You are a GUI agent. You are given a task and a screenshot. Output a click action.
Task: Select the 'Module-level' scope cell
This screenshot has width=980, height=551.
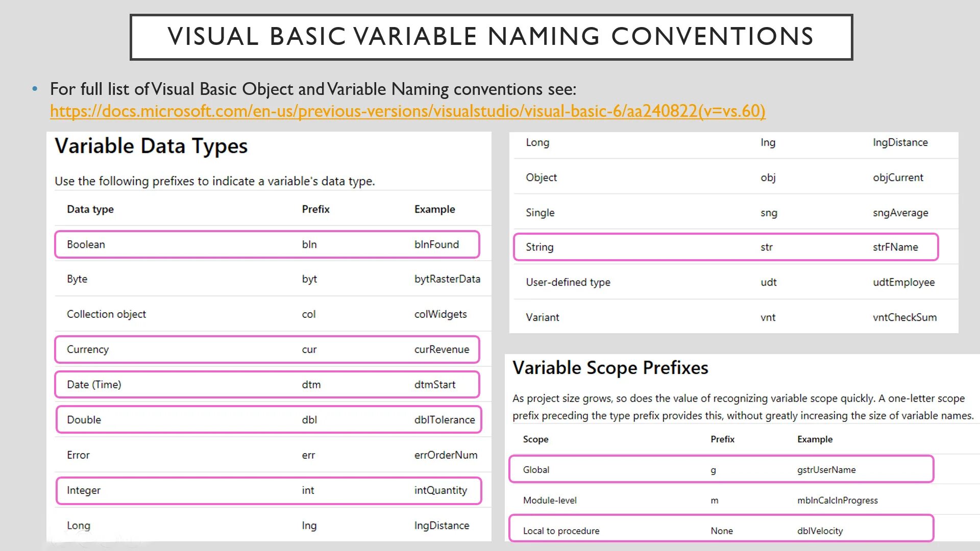tap(550, 500)
